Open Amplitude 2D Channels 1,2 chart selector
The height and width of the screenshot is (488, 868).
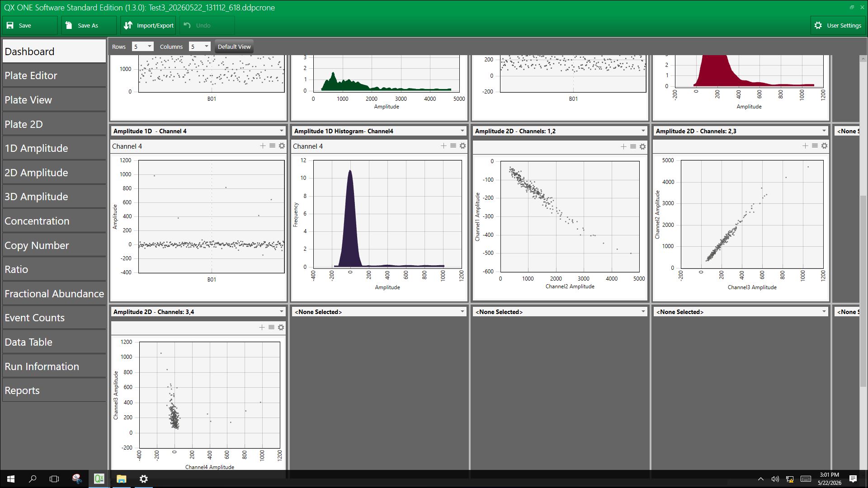coord(560,131)
